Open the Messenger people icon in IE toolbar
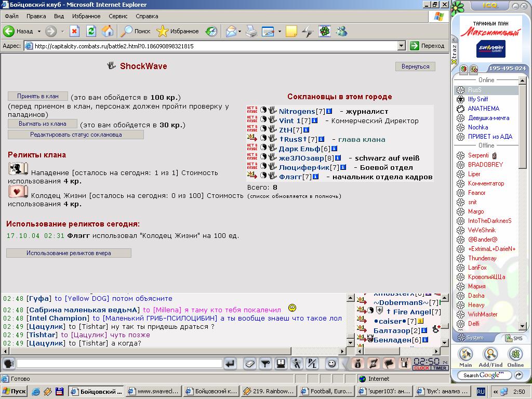Image resolution: width=532 pixels, height=399 pixels. coord(342,31)
